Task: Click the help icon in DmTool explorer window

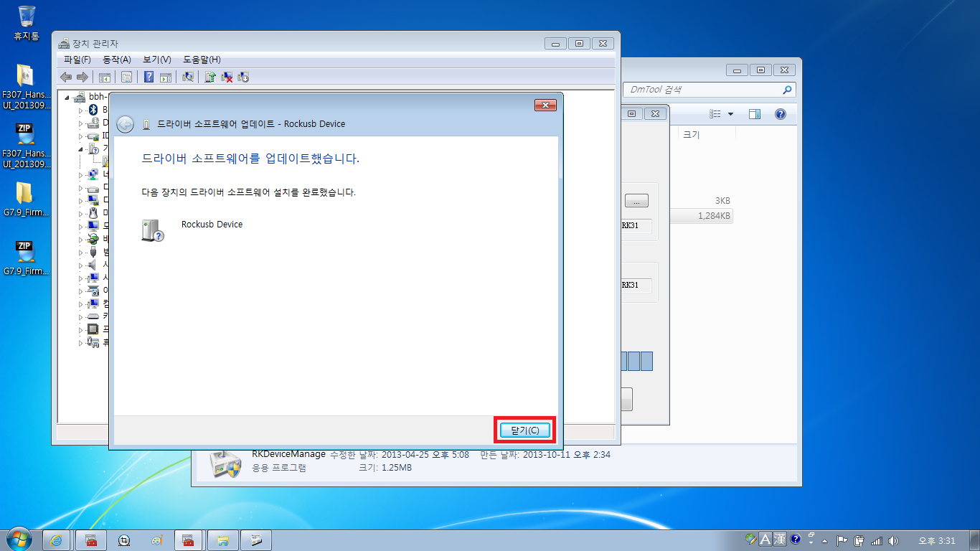Action: (781, 114)
